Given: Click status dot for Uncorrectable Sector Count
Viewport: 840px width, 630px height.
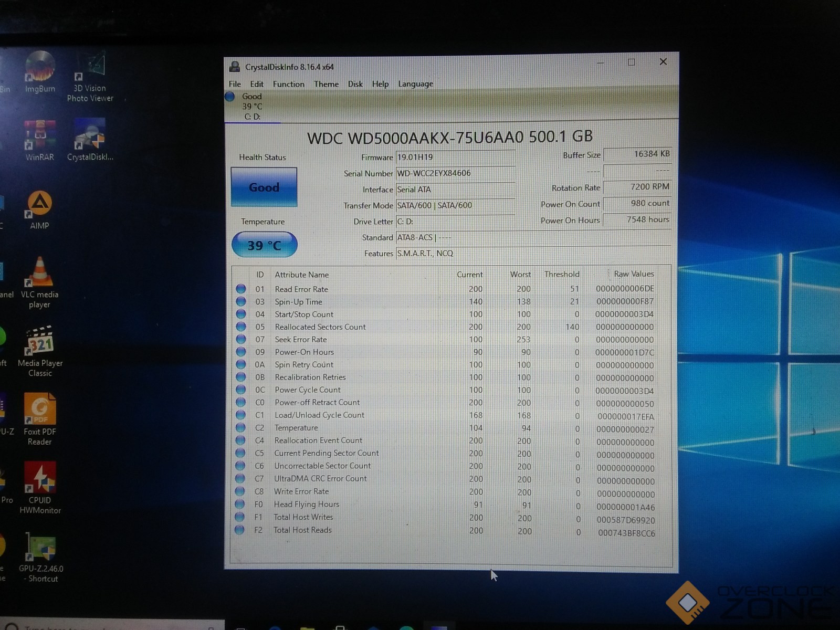Looking at the screenshot, I should tap(240, 465).
